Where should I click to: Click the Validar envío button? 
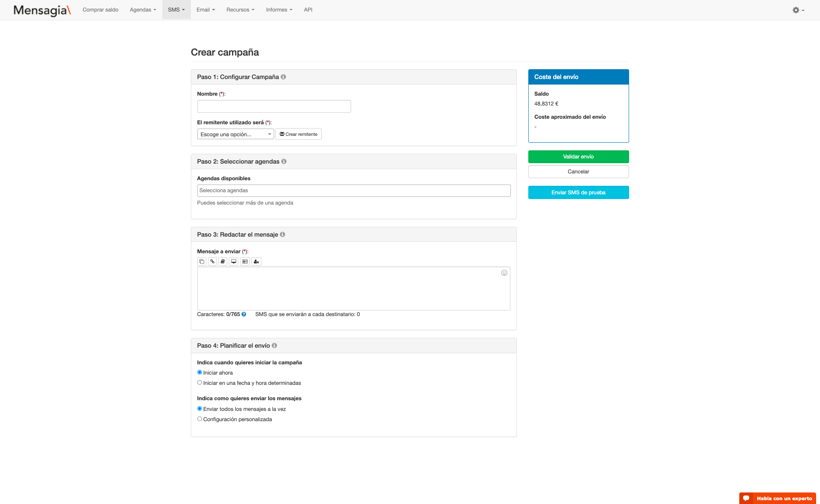coord(578,156)
